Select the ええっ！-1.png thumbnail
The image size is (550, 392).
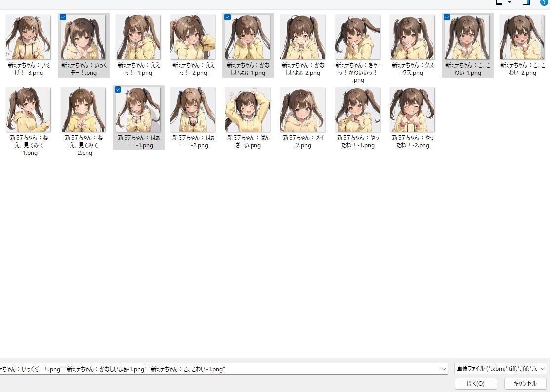(138, 37)
